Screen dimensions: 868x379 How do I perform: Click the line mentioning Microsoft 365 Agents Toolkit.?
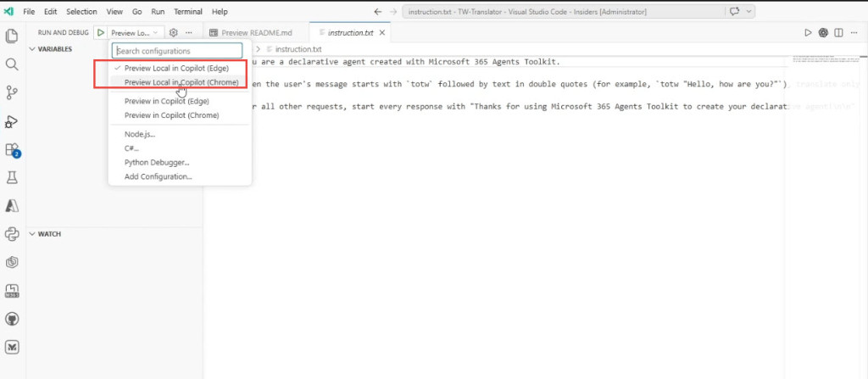click(x=408, y=62)
